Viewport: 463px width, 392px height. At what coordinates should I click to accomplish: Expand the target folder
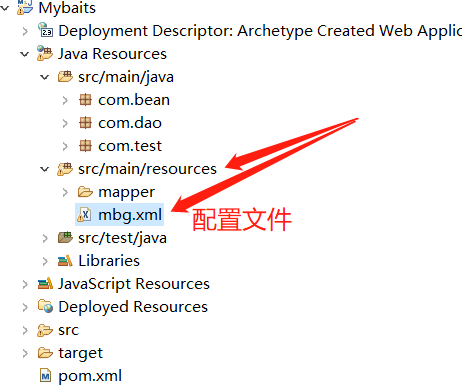coord(25,353)
